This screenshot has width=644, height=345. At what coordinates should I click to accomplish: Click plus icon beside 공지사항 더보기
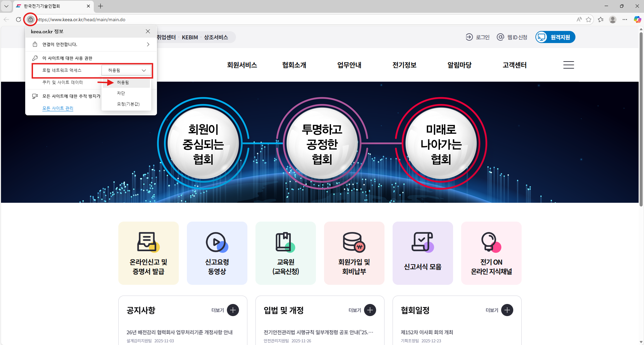[x=233, y=310]
